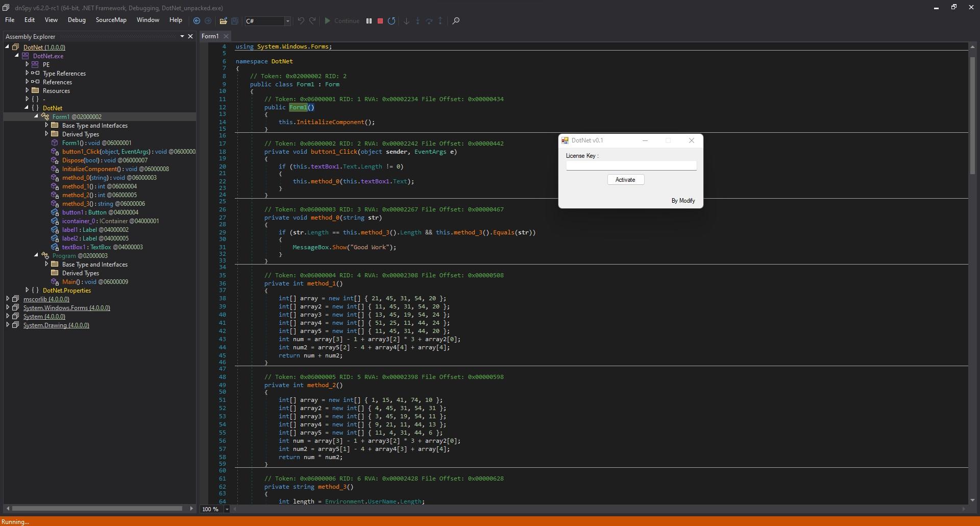Open the search magnifier icon in toolbar
980x526 pixels.
tap(456, 21)
